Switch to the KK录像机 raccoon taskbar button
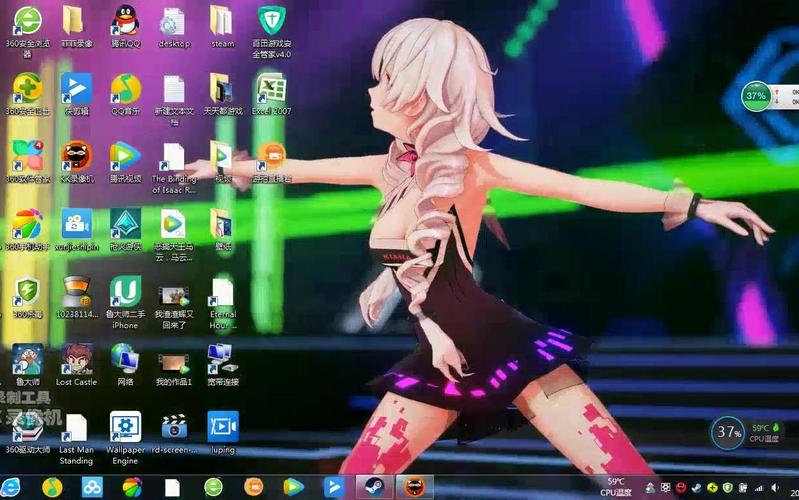Screen dimensions: 799x500 pos(415,487)
